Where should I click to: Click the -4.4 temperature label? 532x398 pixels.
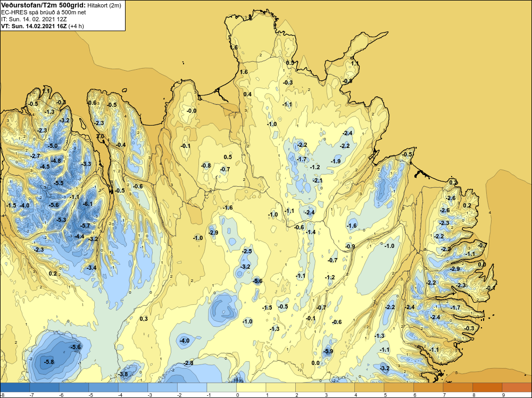coord(79,236)
